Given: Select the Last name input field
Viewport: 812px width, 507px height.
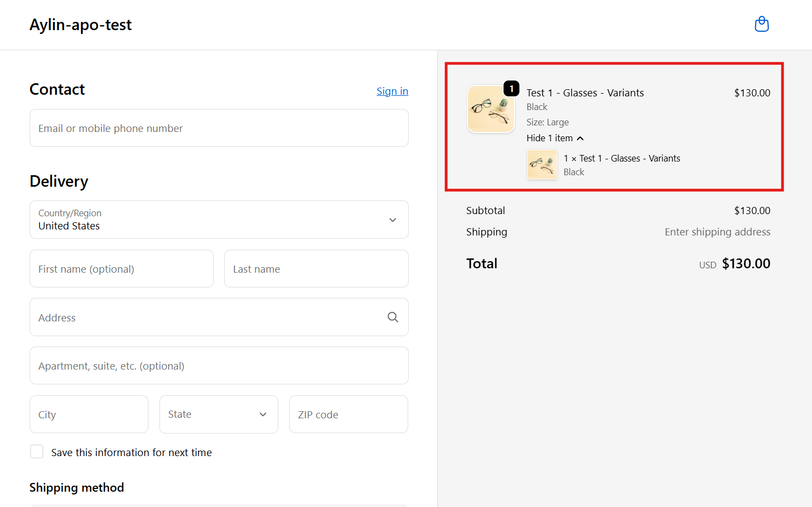Looking at the screenshot, I should click(x=316, y=269).
